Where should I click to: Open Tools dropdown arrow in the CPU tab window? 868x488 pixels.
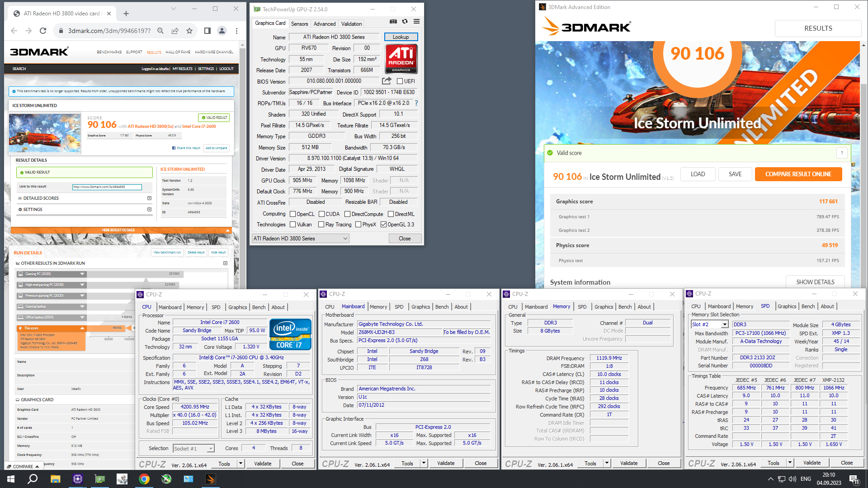click(x=241, y=464)
